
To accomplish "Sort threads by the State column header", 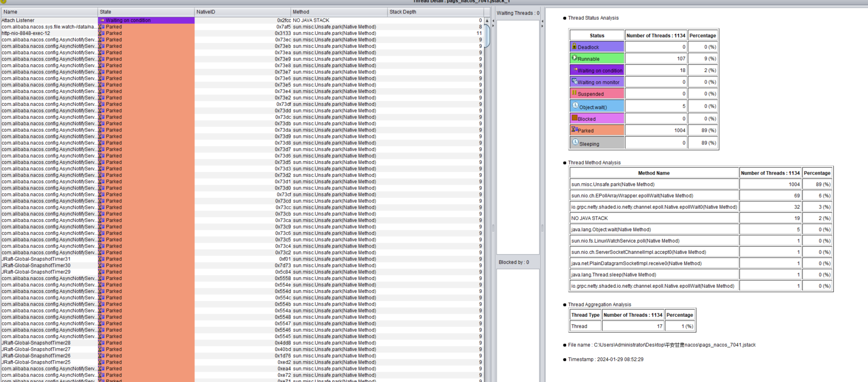I will pyautogui.click(x=146, y=12).
